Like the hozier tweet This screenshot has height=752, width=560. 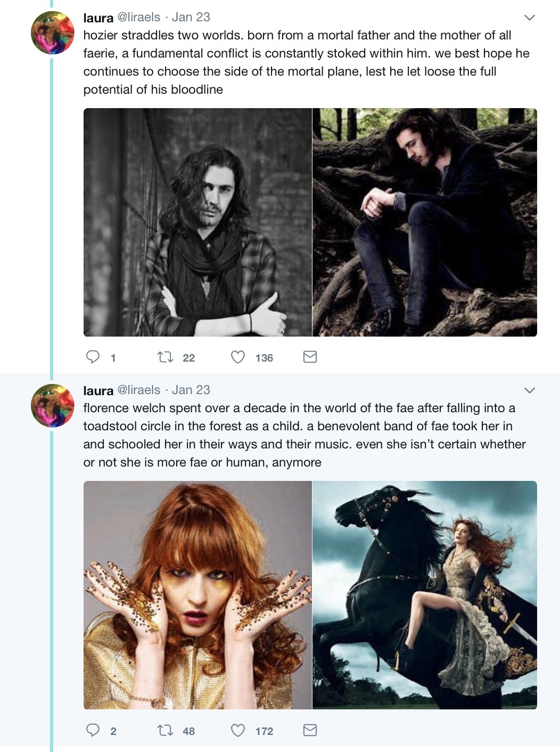[x=238, y=357]
